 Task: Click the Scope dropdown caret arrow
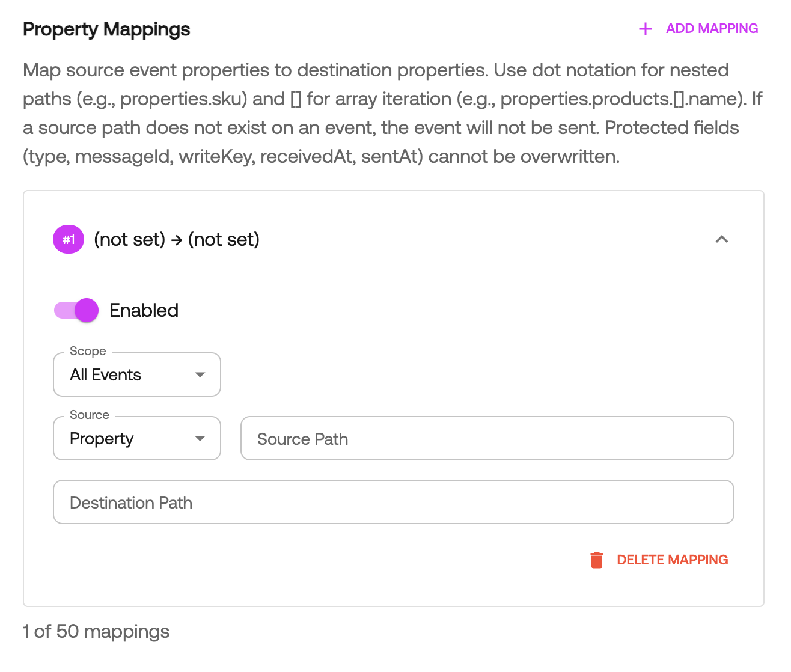pyautogui.click(x=200, y=374)
